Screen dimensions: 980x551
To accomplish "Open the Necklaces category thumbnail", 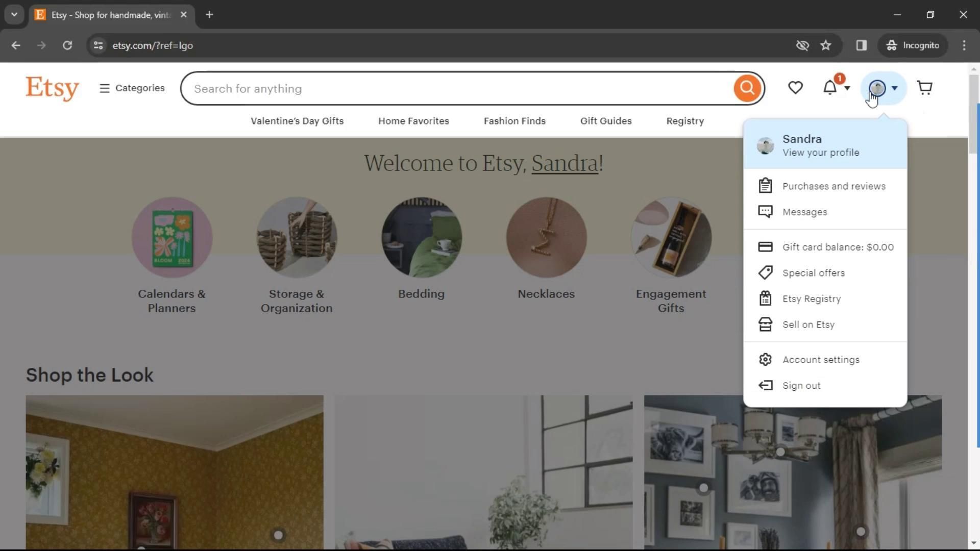I will (546, 238).
